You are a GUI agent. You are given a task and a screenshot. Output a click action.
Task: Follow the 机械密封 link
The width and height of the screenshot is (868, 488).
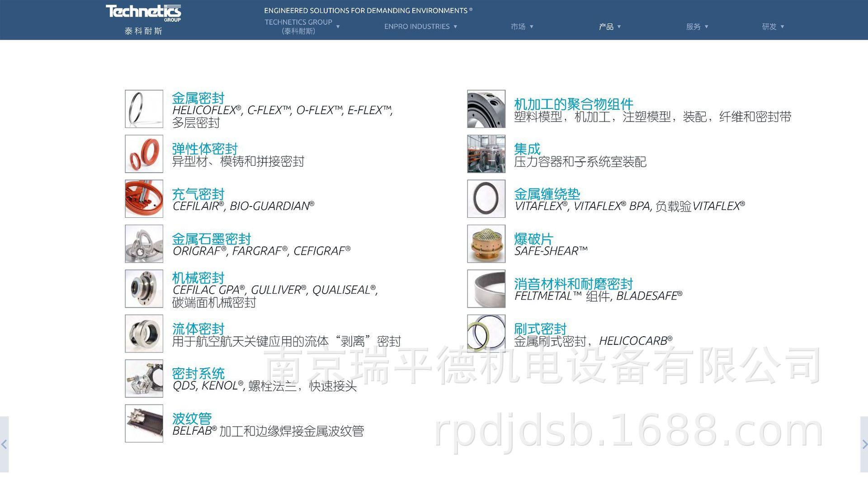[198, 277]
